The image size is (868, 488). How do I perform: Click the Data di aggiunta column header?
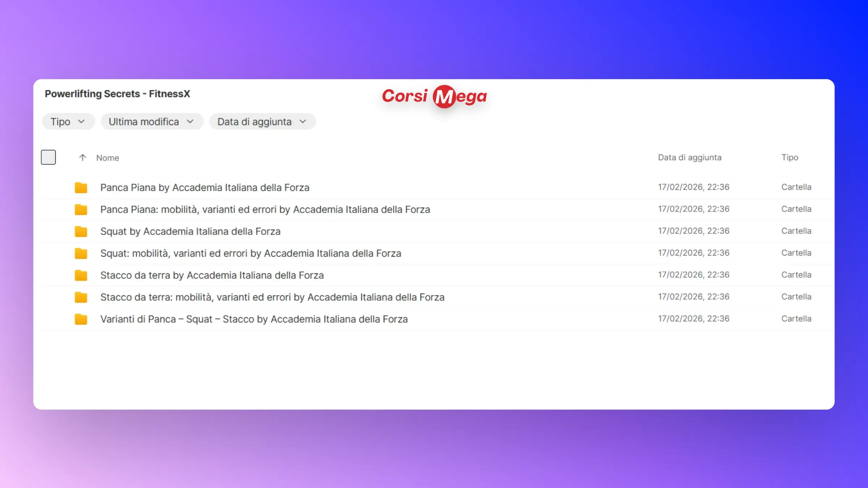point(689,158)
